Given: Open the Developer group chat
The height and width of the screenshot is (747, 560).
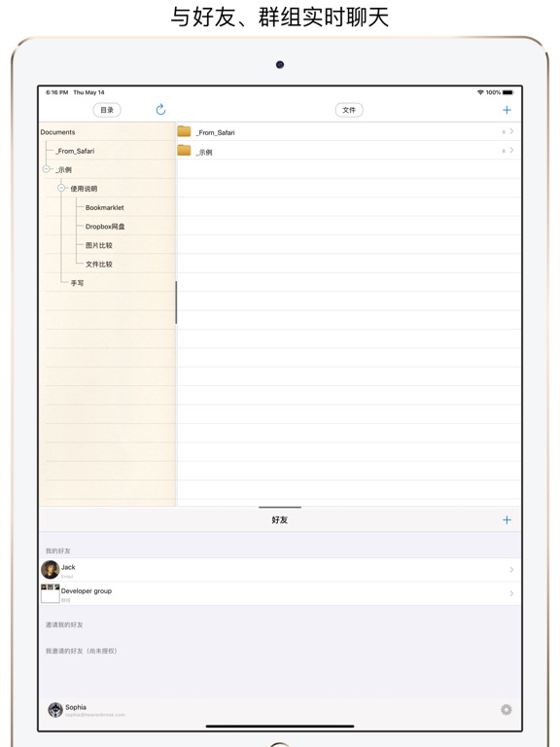Looking at the screenshot, I should (280, 593).
